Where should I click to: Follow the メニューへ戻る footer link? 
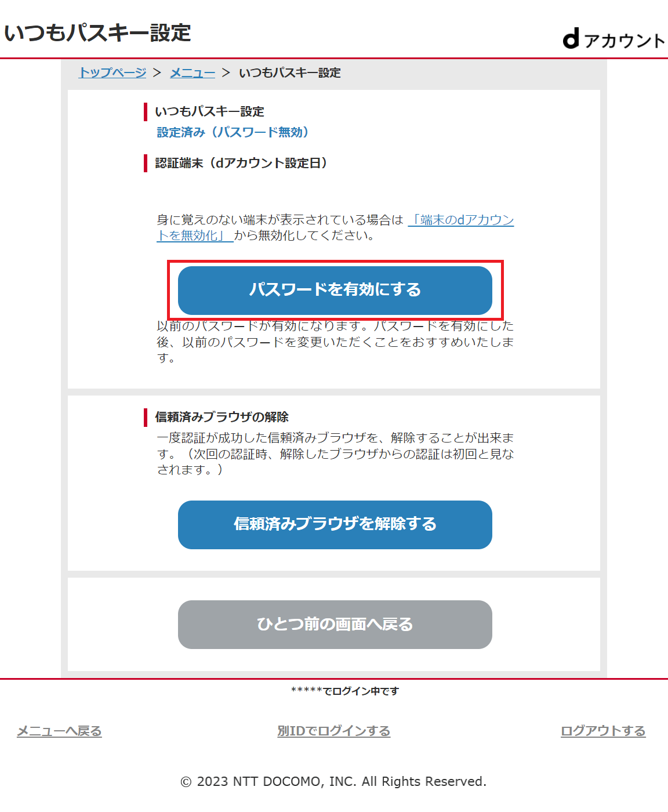click(x=59, y=731)
